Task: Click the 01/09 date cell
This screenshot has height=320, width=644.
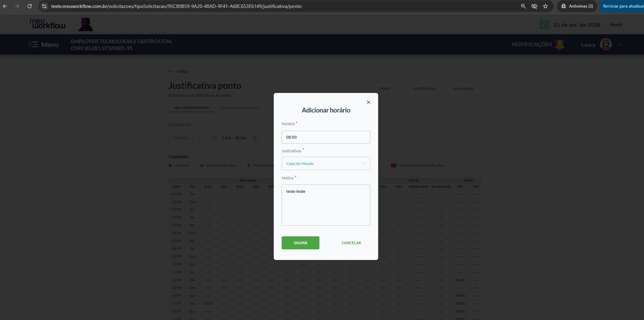Action: [x=176, y=194]
